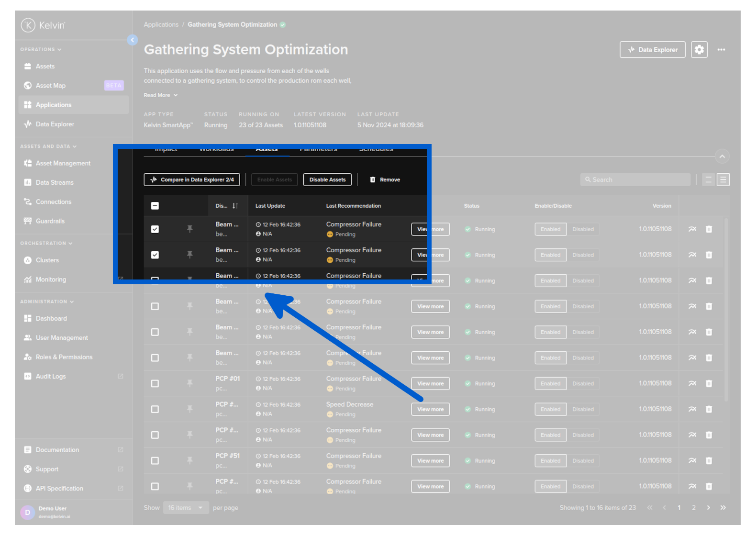Go to last page of results
The image size is (756, 536).
(723, 508)
